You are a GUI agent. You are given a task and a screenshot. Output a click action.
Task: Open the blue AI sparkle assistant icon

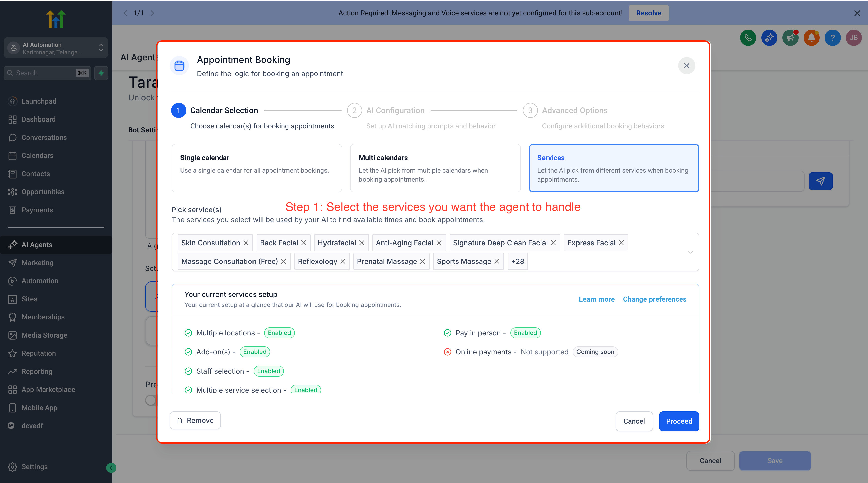click(769, 38)
